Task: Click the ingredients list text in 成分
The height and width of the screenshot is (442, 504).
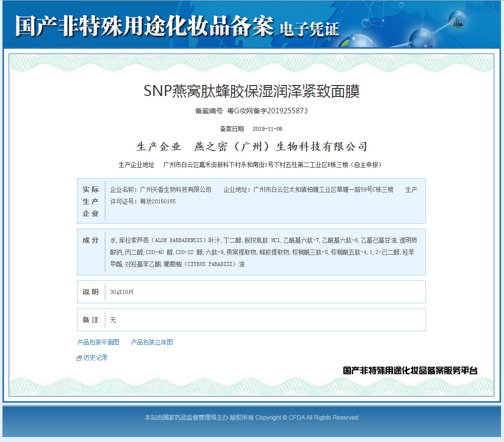Action: pyautogui.click(x=262, y=252)
